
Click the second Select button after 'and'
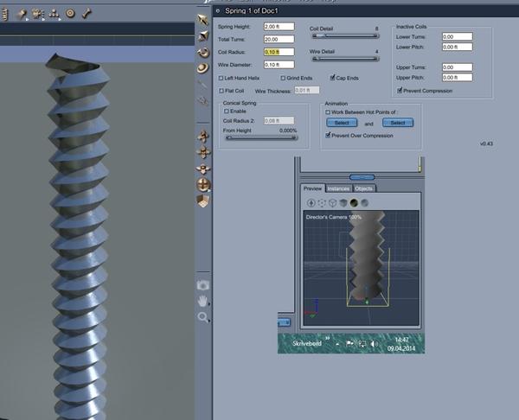398,123
